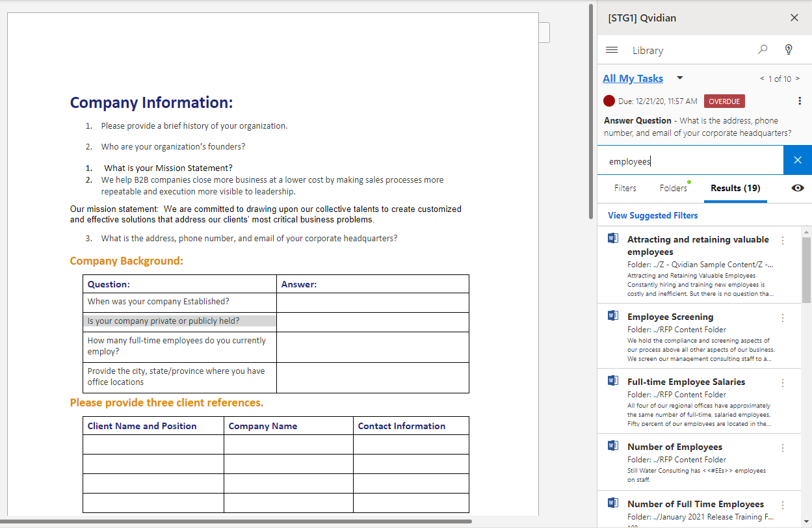This screenshot has width=812, height=528.
Task: Click Word icon for Number of Employees
Action: coord(612,445)
